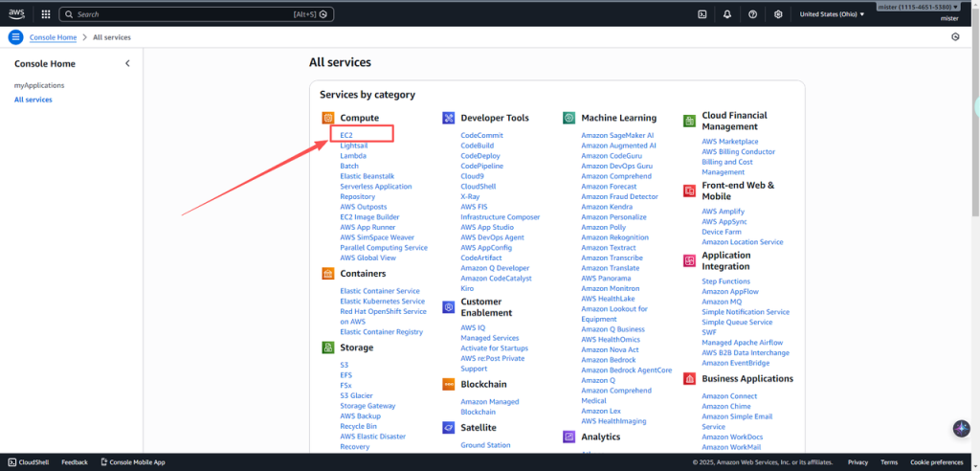Open the Recycle Bin service link

click(x=359, y=426)
